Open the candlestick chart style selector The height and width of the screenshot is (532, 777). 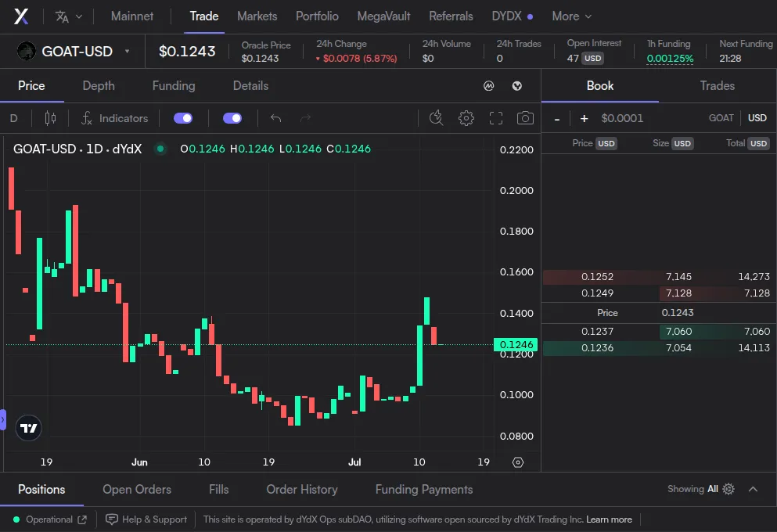click(50, 118)
